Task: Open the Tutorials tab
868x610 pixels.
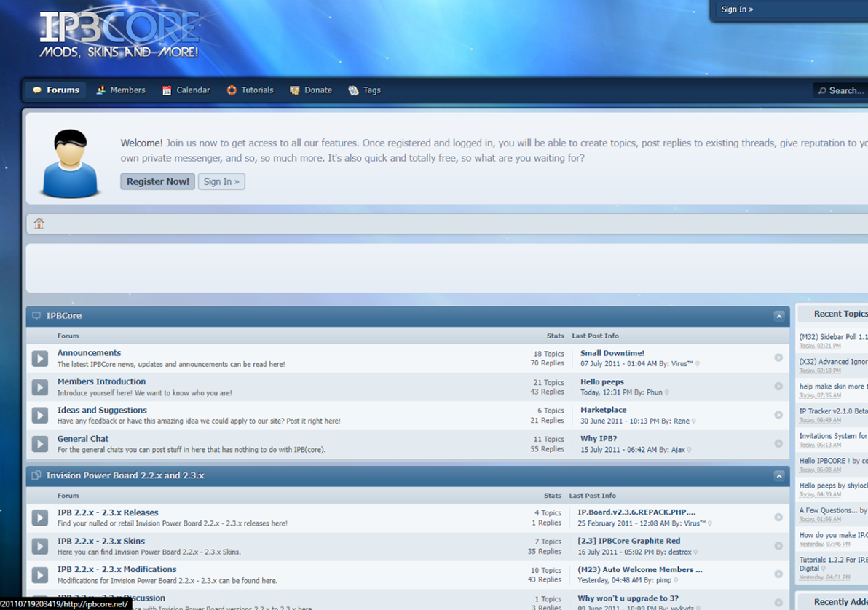Action: coord(250,90)
